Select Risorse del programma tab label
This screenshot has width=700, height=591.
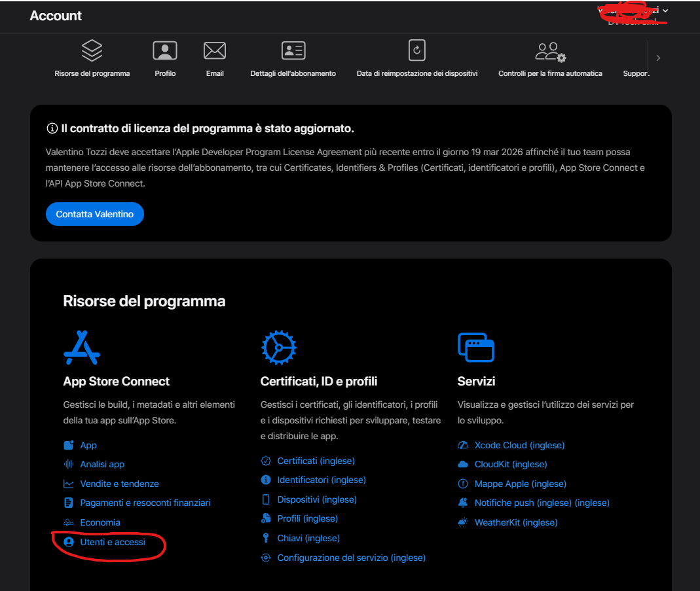pos(92,73)
